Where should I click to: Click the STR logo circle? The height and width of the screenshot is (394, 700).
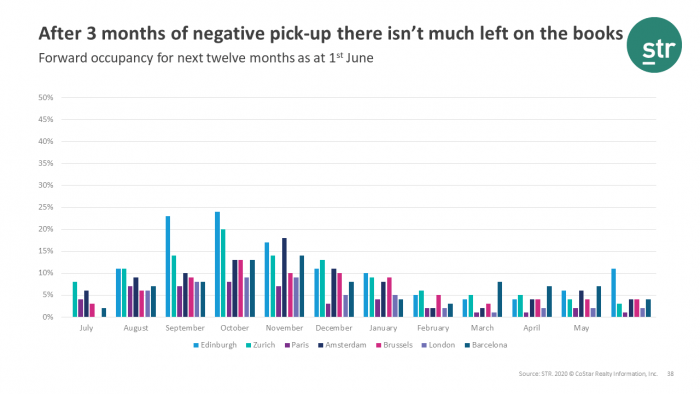click(654, 45)
